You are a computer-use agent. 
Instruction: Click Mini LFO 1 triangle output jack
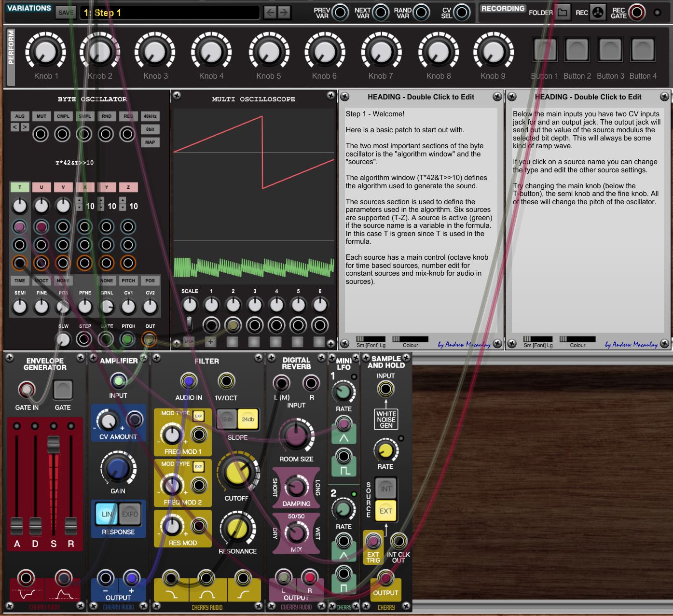tap(343, 424)
